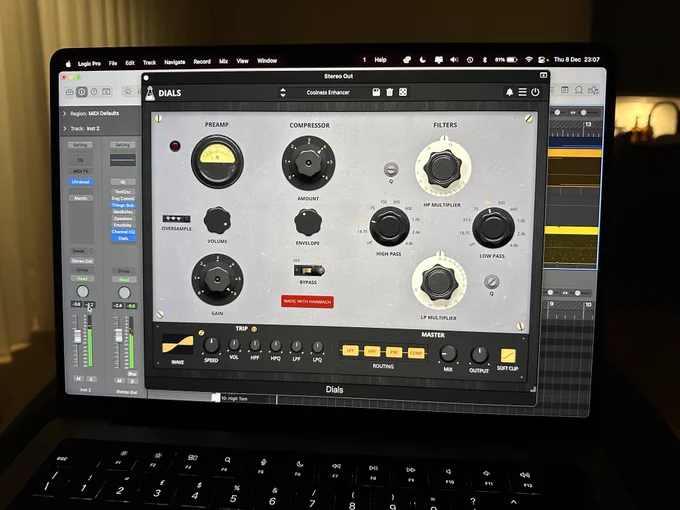The image size is (680, 510).
Task: Delete the preset with the trash icon
Action: (x=389, y=92)
